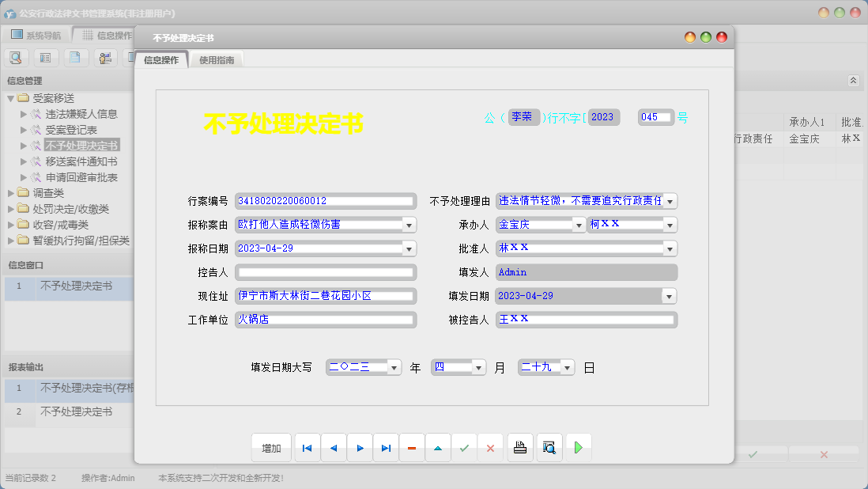This screenshot has height=489, width=868.
Task: Edit the record using the blue triangle icon
Action: (438, 447)
